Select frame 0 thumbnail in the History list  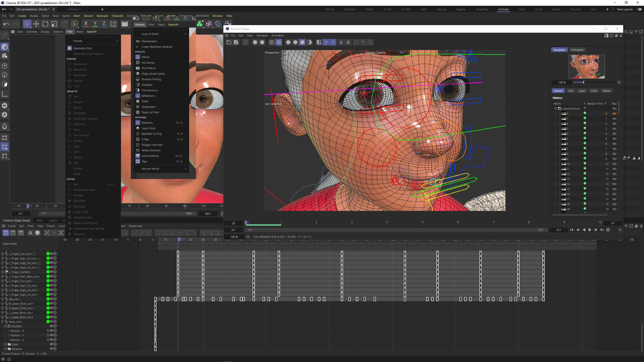point(563,113)
